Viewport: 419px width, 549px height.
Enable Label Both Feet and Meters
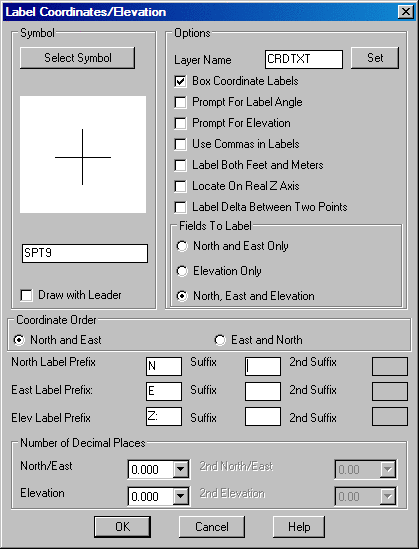[x=180, y=165]
